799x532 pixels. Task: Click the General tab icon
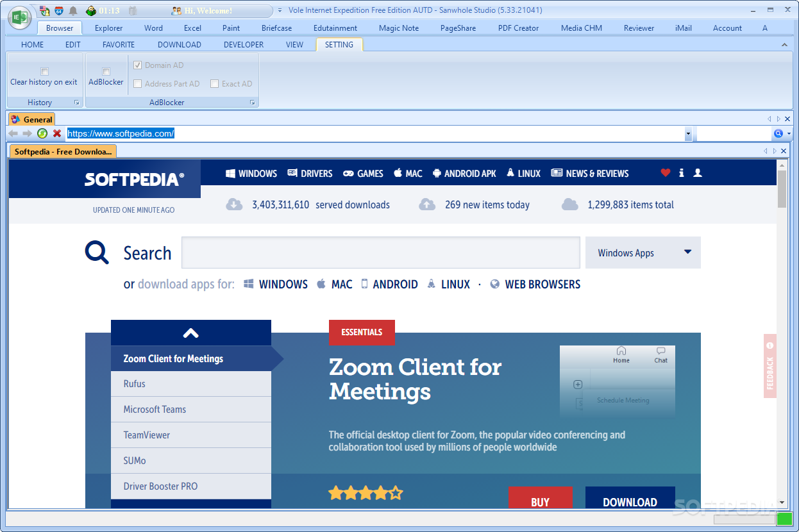[15, 119]
